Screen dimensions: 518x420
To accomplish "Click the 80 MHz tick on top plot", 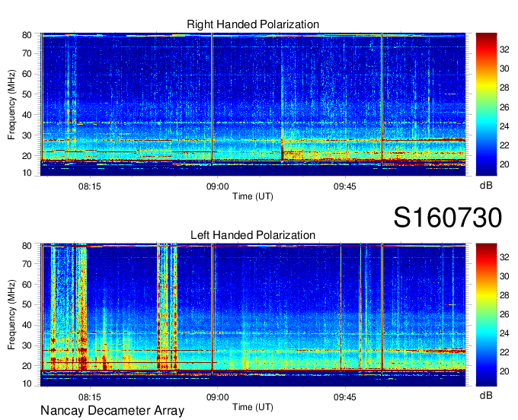I will (27, 35).
